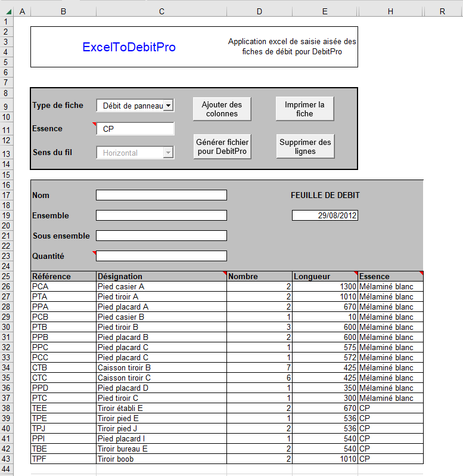Click the Select All corner triangle
Screen dimensions: 463x476
(8, 11)
